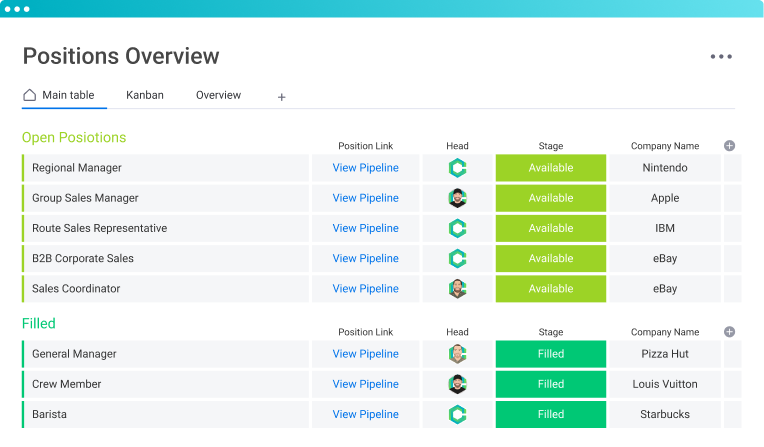Click head avatar for Group Sales Manager
764x447 pixels.
click(457, 198)
